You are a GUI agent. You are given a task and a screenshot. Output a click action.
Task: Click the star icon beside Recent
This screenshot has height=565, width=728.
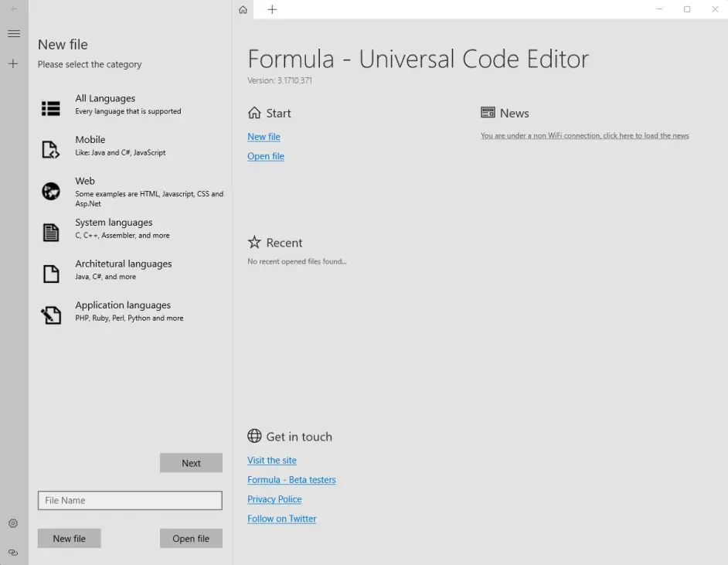point(254,242)
